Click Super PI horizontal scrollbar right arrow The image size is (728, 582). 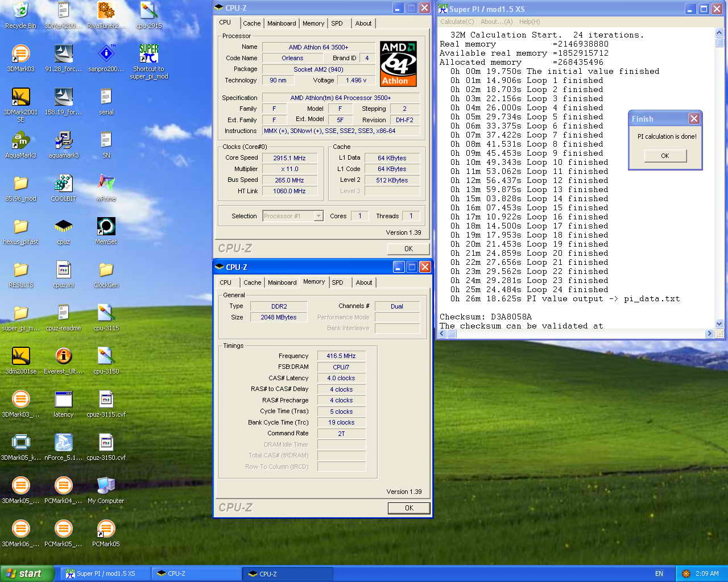point(709,334)
